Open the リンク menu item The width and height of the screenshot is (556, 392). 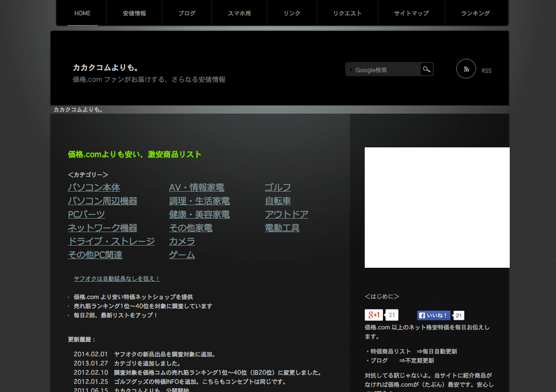[292, 13]
